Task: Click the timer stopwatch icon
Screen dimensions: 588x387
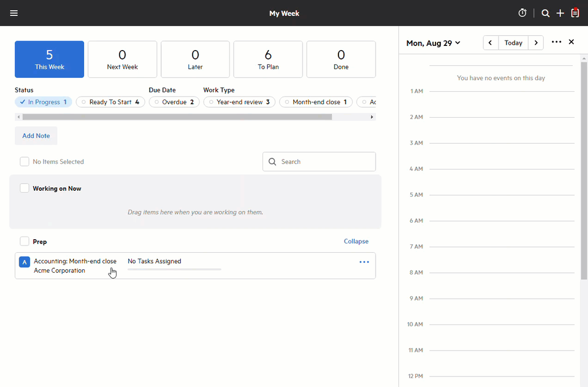Action: tap(522, 13)
